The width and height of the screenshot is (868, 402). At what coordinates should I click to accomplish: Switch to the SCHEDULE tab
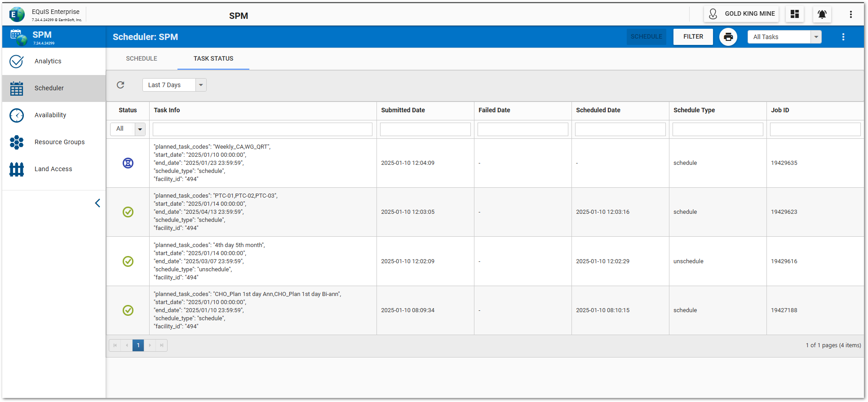coord(142,59)
